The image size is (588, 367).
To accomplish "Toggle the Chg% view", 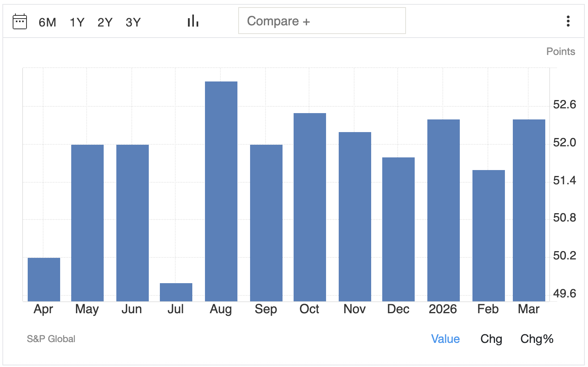I will coord(537,339).
